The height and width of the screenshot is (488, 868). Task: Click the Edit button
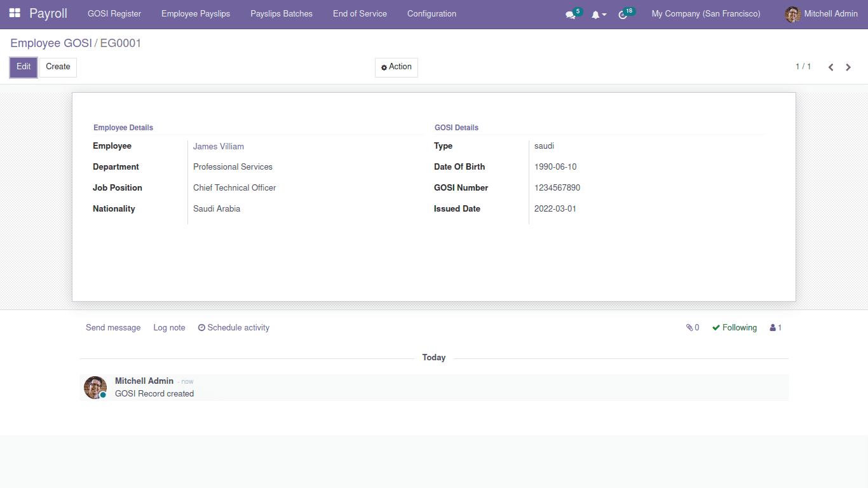pos(23,67)
